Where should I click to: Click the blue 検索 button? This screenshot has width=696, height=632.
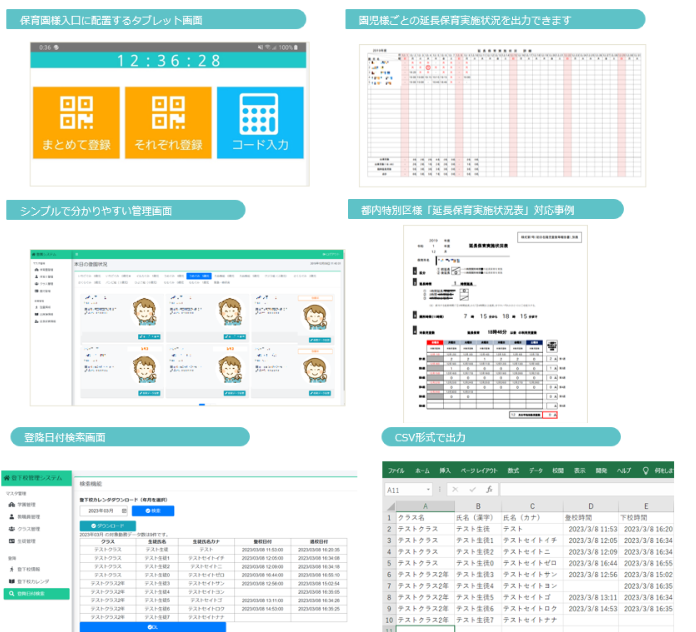(x=153, y=510)
